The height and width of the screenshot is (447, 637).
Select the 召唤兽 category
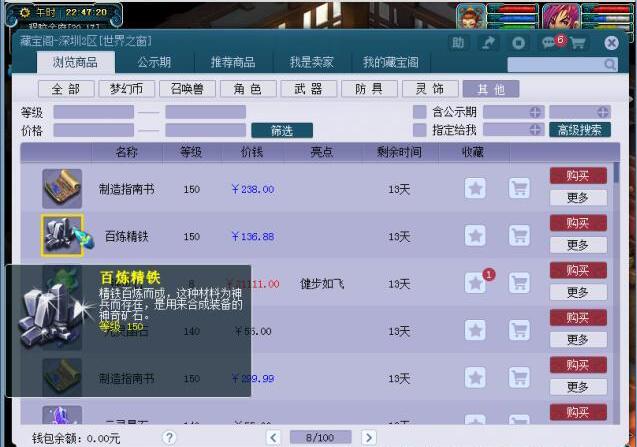coord(187,89)
